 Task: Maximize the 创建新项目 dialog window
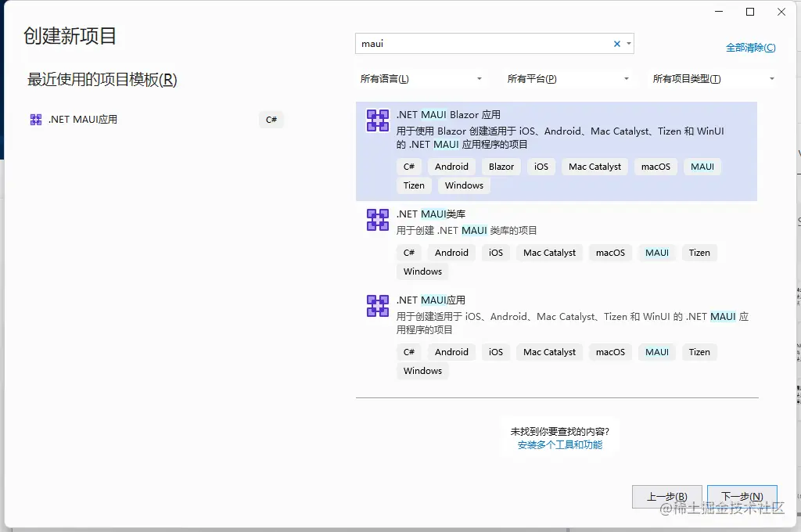pos(750,12)
